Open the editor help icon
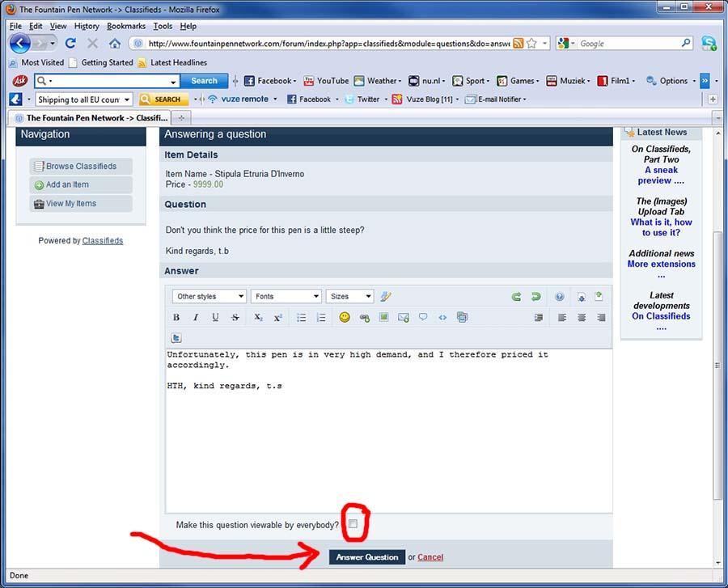The image size is (728, 588). click(559, 297)
